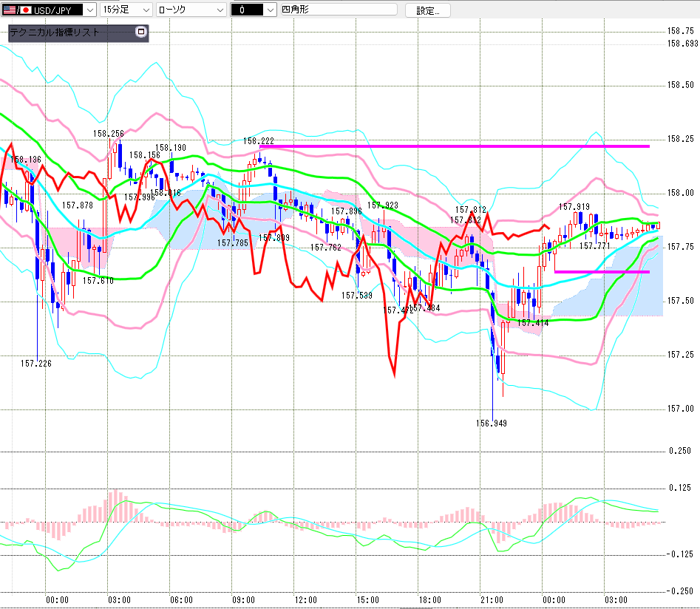The width and height of the screenshot is (700, 609).
Task: Click the -0.125 oscillator axis label
Action: tap(679, 554)
